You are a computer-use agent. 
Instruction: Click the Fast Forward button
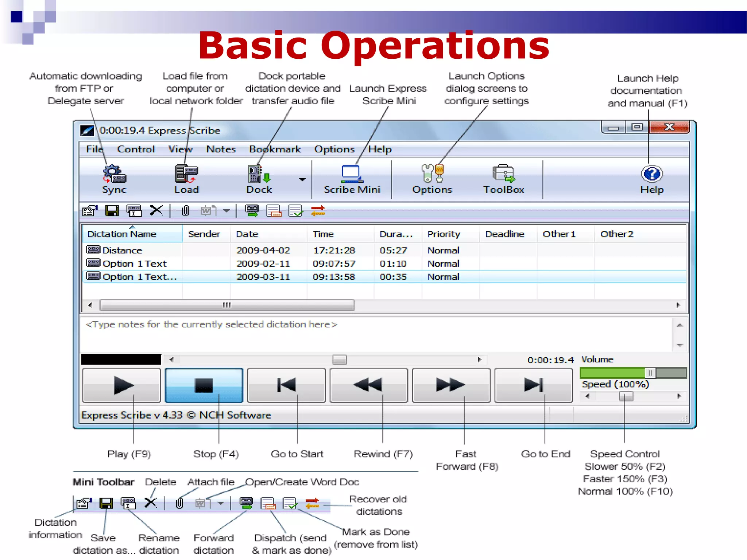[451, 385]
